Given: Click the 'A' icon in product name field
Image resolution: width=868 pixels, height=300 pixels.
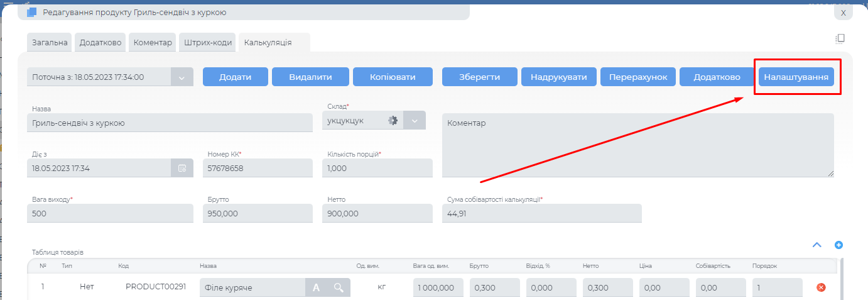Looking at the screenshot, I should point(317,287).
